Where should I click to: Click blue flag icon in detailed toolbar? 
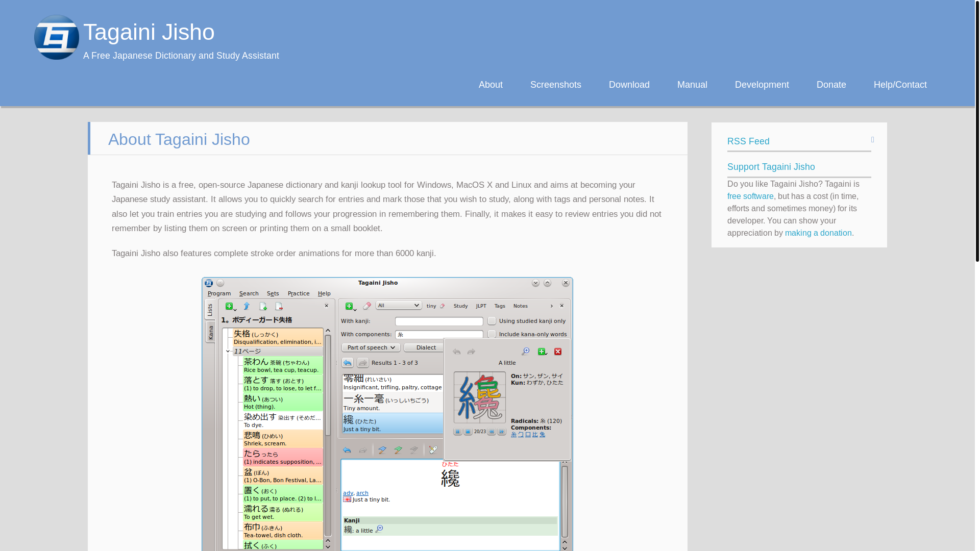pyautogui.click(x=382, y=450)
